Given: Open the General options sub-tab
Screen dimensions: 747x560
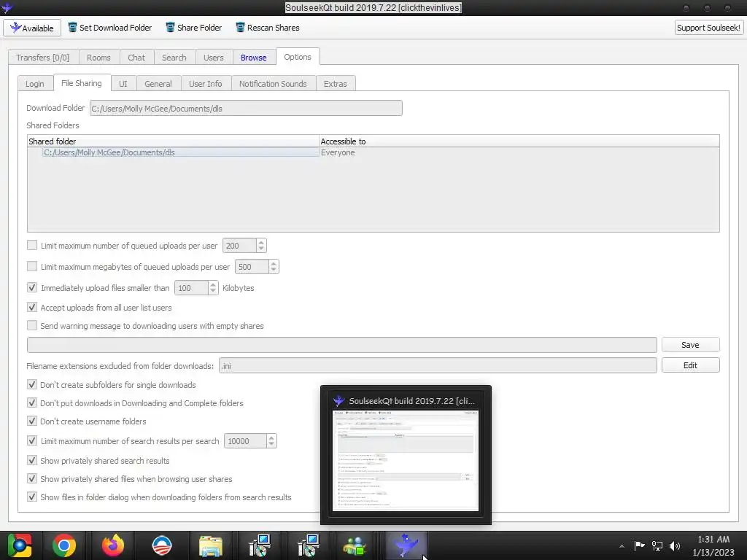Looking at the screenshot, I should coord(158,84).
